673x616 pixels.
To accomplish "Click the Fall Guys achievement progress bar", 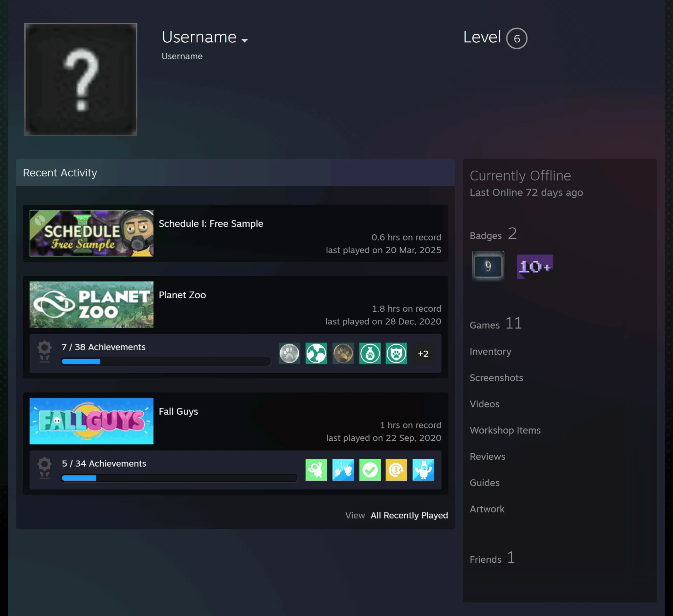I will 179,478.
